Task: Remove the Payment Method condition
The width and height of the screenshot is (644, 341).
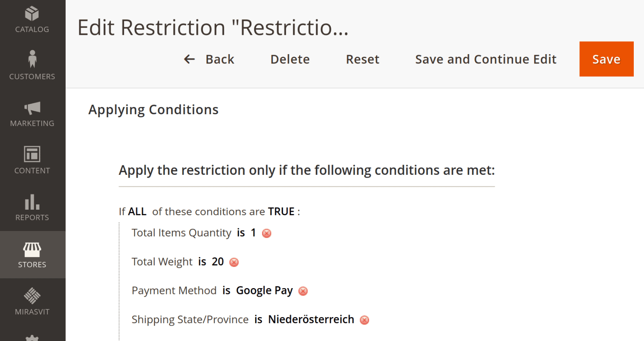Action: [x=303, y=291]
